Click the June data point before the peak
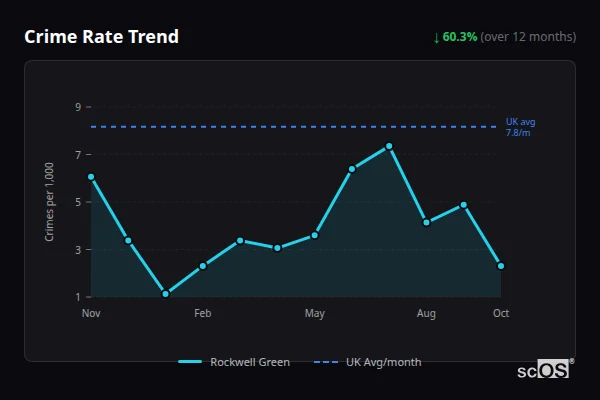This screenshot has height=400, width=600. click(x=352, y=169)
